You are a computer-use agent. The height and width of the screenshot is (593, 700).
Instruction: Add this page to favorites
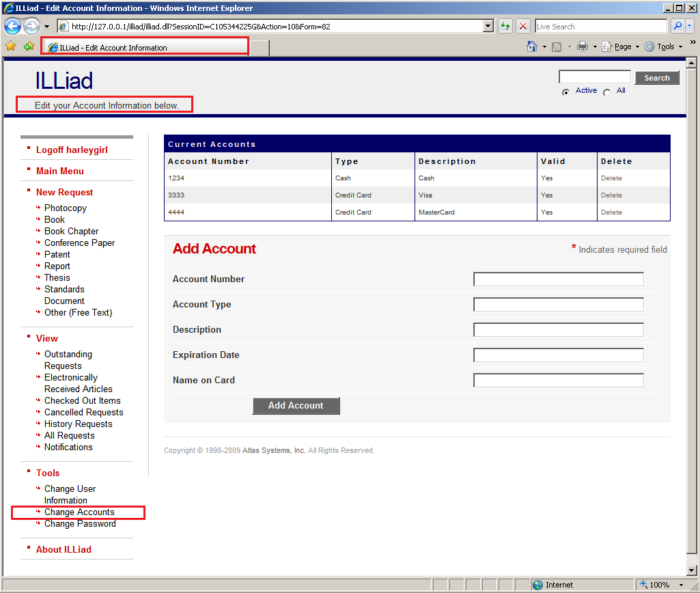coord(28,46)
